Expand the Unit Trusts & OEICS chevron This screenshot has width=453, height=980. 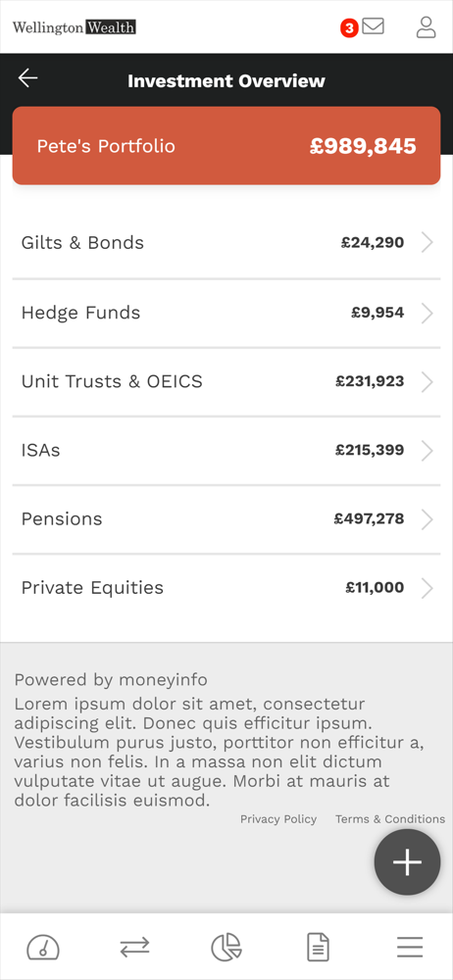(x=428, y=381)
